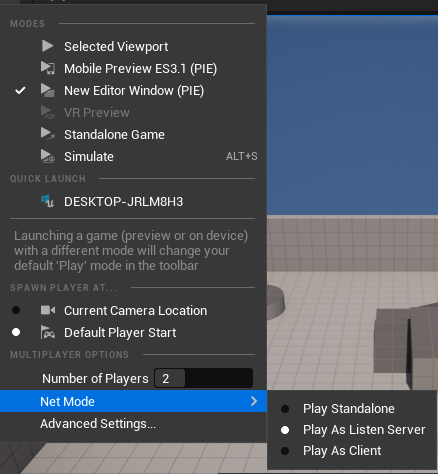Click Current Camera Location label
This screenshot has height=474, width=438.
136,310
